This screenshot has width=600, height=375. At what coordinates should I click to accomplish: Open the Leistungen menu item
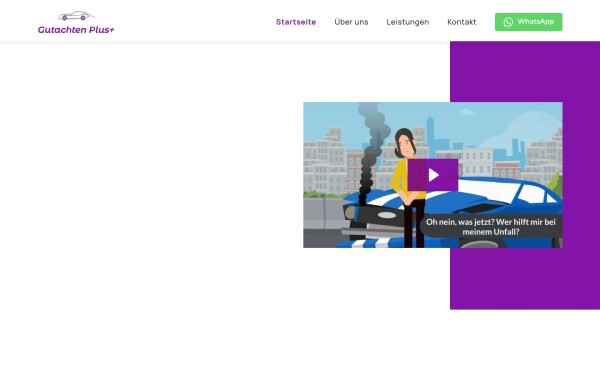click(408, 22)
